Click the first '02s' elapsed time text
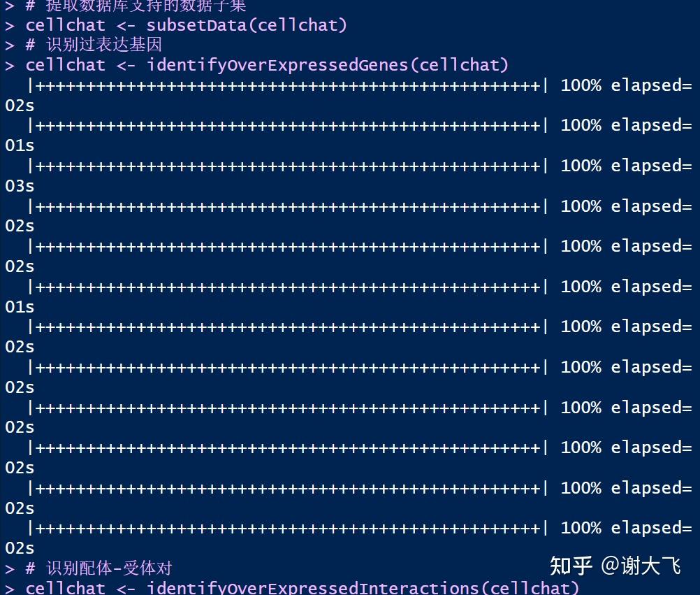This screenshot has width=700, height=595. click(x=20, y=106)
